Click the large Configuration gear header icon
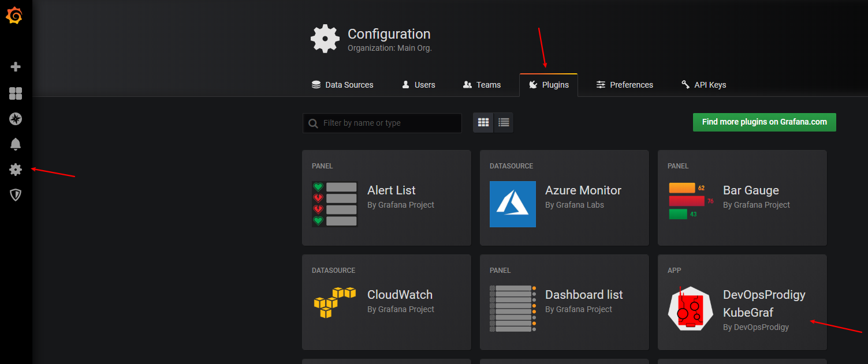The width and height of the screenshot is (868, 364). (325, 39)
